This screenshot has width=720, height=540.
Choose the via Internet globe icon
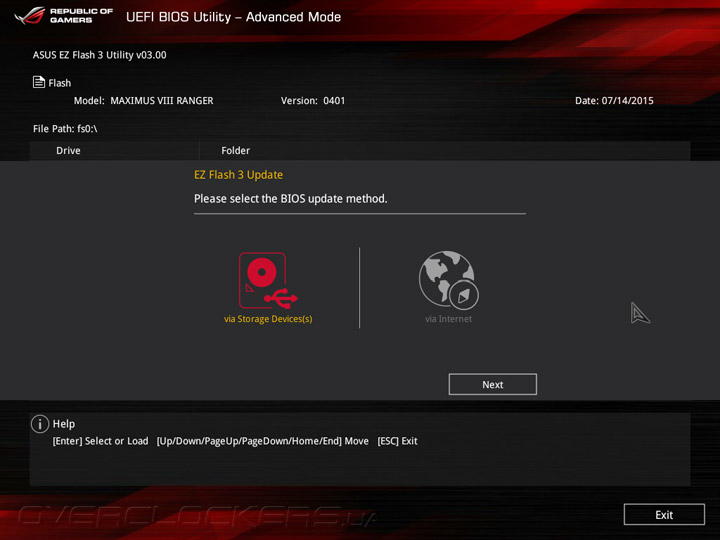tap(449, 279)
